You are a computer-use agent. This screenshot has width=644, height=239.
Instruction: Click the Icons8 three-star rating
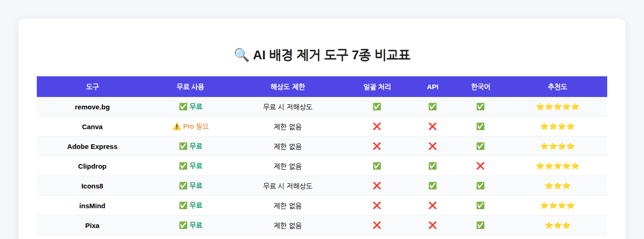pyautogui.click(x=558, y=186)
